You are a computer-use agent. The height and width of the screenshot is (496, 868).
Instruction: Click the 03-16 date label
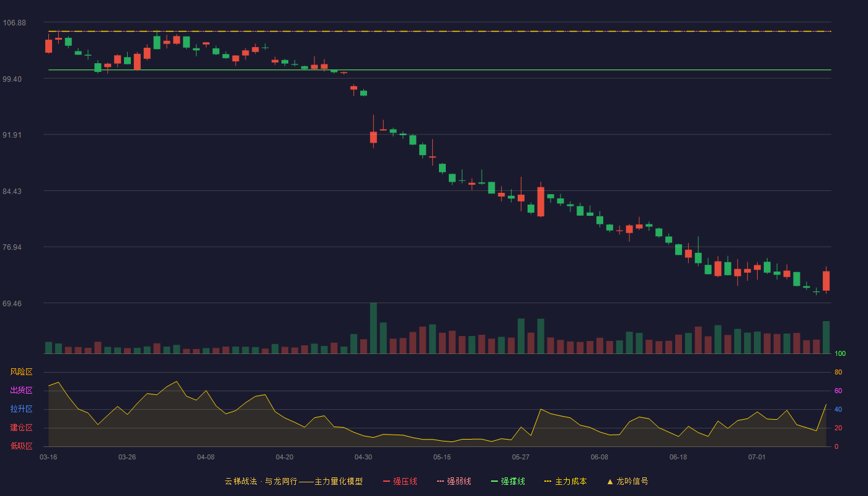point(48,457)
